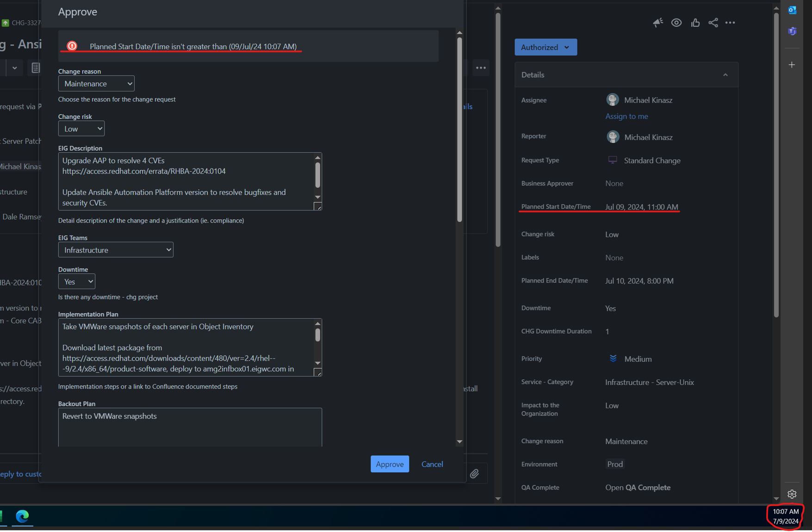Open the more actions ellipsis by share
The height and width of the screenshot is (532, 812).
coord(730,23)
